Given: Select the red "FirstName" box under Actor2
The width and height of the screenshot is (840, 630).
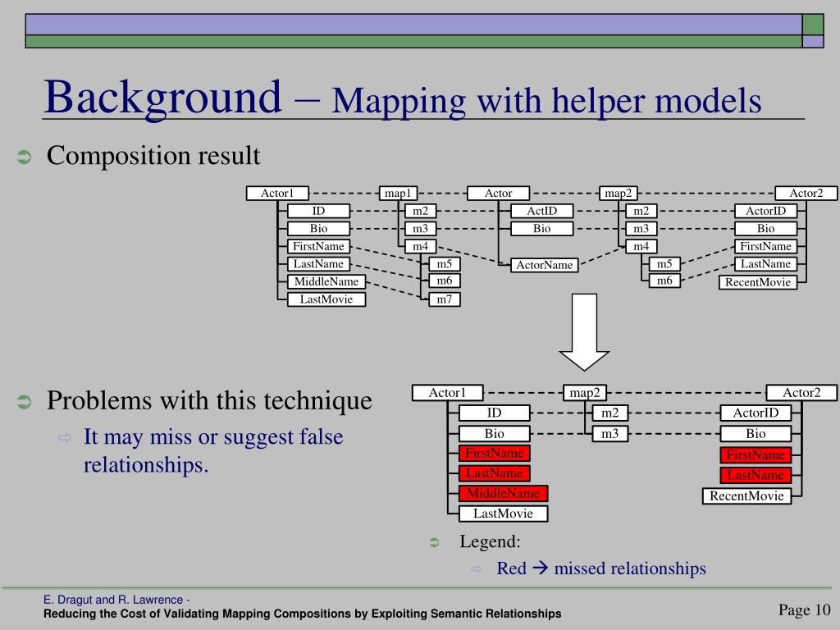Looking at the screenshot, I should tap(756, 455).
